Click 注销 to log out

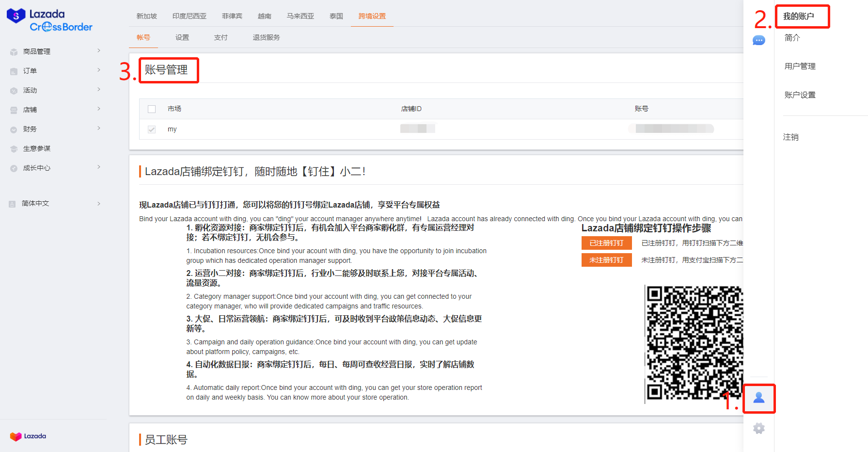791,137
